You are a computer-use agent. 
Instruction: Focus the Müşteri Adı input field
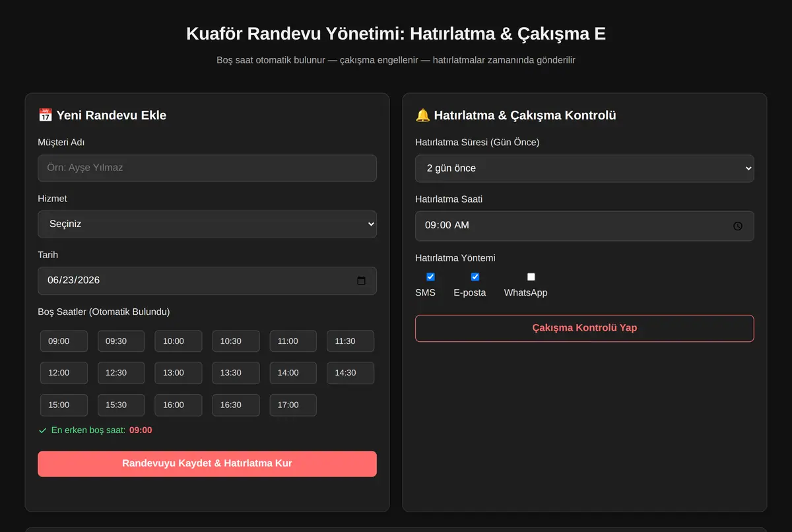[x=207, y=168]
